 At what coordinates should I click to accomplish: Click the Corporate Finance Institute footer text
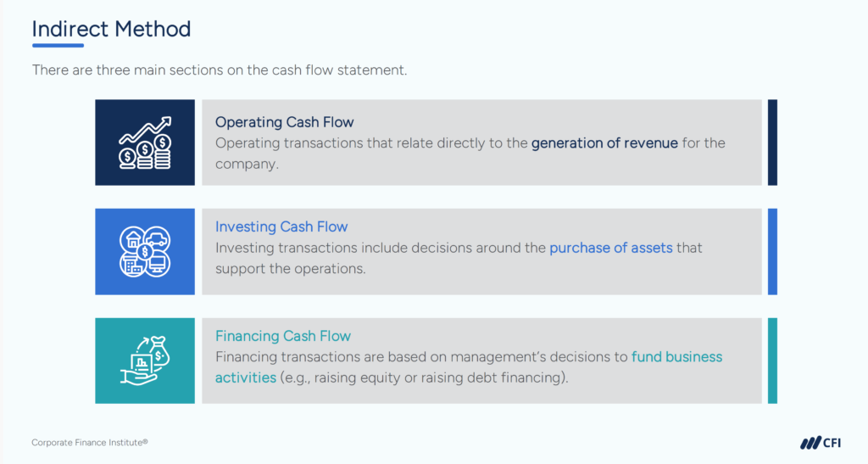tap(90, 443)
